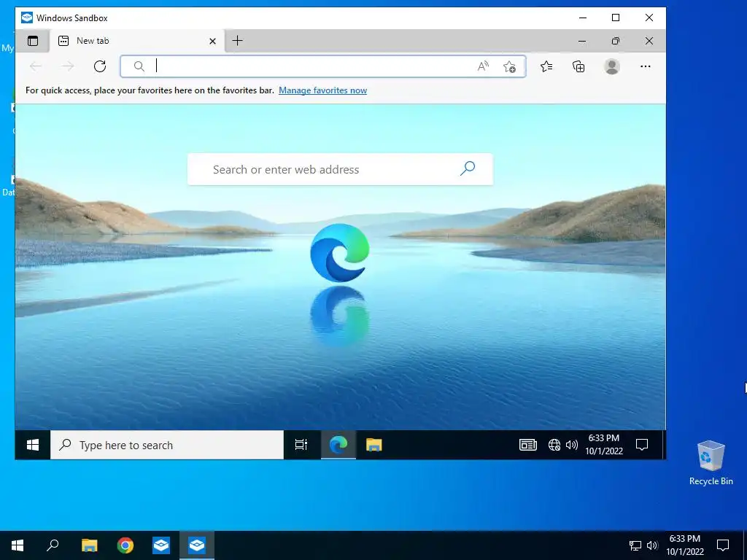This screenshot has width=747, height=560.
Task: Click Windows Sandbox title bar icon
Action: coord(27,17)
